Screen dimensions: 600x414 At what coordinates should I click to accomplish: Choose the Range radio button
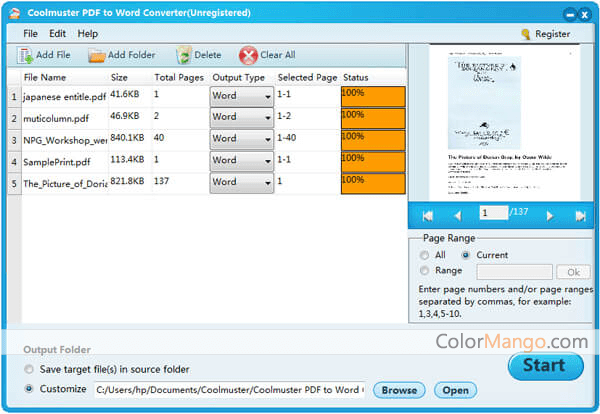tap(426, 271)
